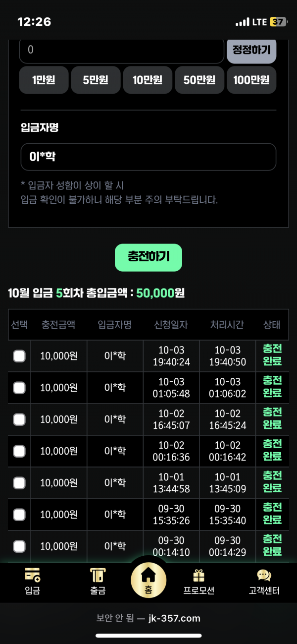Focus the deposit amount input field
This screenshot has height=644, width=297.
(x=122, y=50)
